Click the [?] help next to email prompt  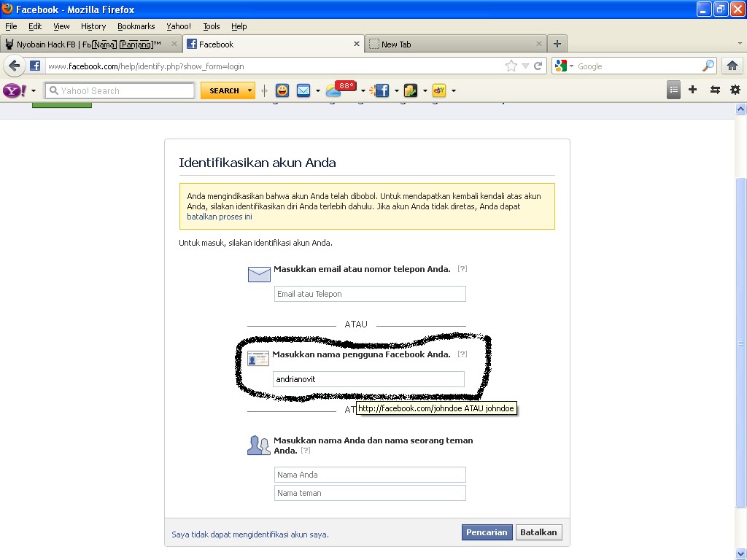(462, 268)
